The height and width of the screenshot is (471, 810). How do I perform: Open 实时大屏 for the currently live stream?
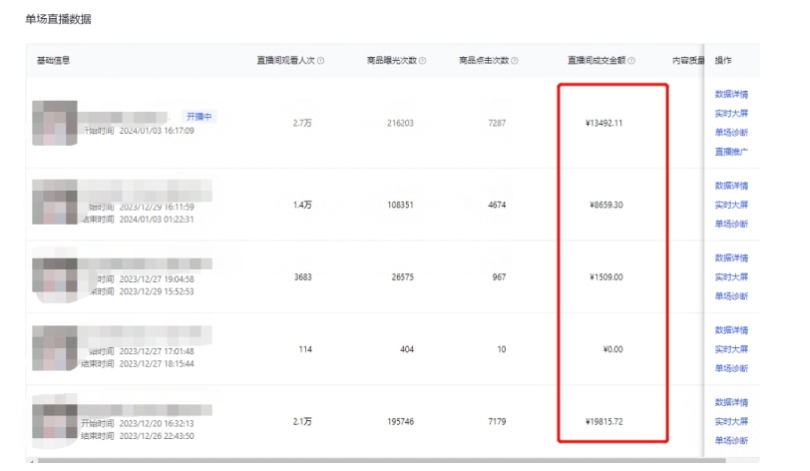click(731, 113)
